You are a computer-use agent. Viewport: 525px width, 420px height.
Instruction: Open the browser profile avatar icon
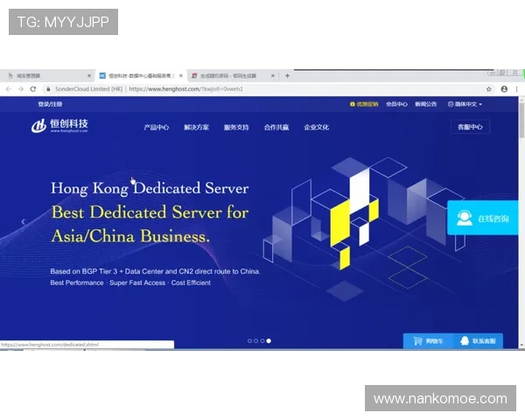click(x=504, y=89)
